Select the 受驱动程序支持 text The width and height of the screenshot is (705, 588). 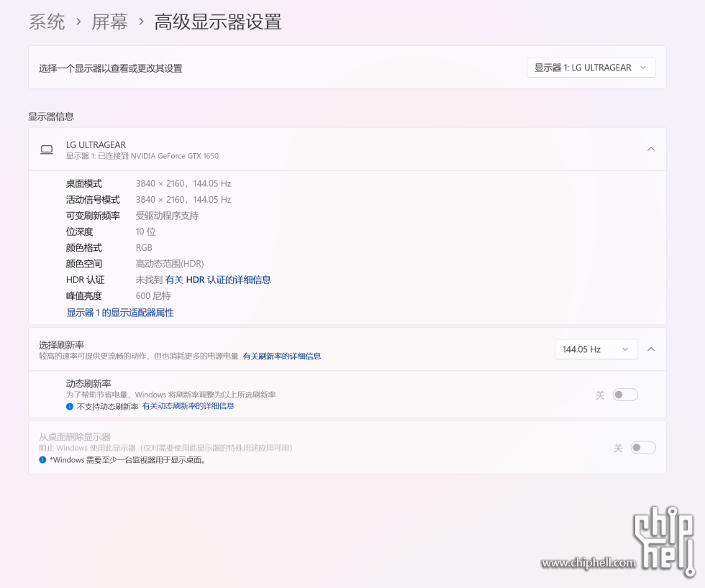(x=167, y=216)
